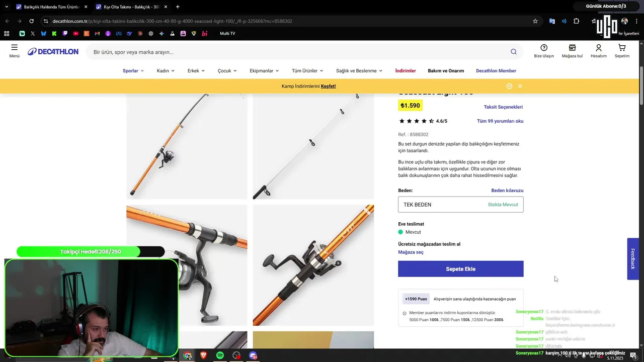
Task: Open the İndirimler menu item
Action: pos(406,71)
